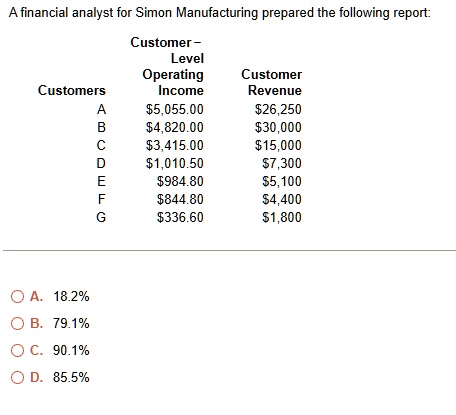Image resolution: width=456 pixels, height=415 pixels.
Task: Click the $3,415.00 operating income value
Action: (x=175, y=145)
